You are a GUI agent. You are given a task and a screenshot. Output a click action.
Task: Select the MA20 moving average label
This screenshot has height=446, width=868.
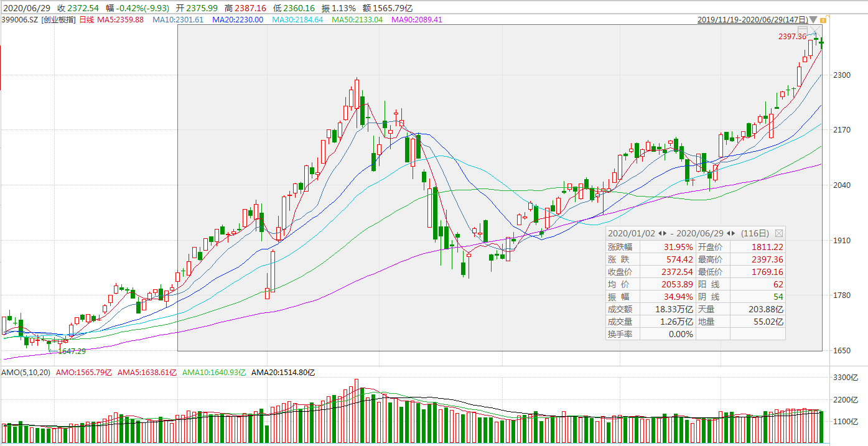click(x=238, y=20)
